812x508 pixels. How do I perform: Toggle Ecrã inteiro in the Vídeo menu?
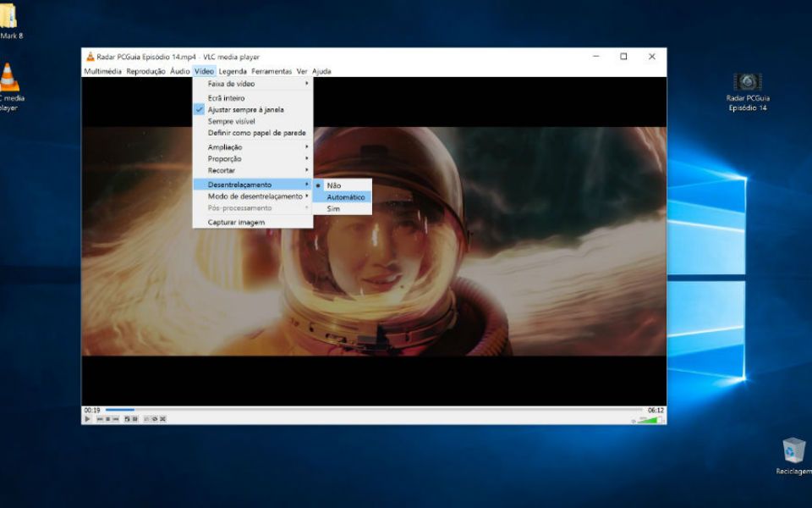click(x=253, y=98)
